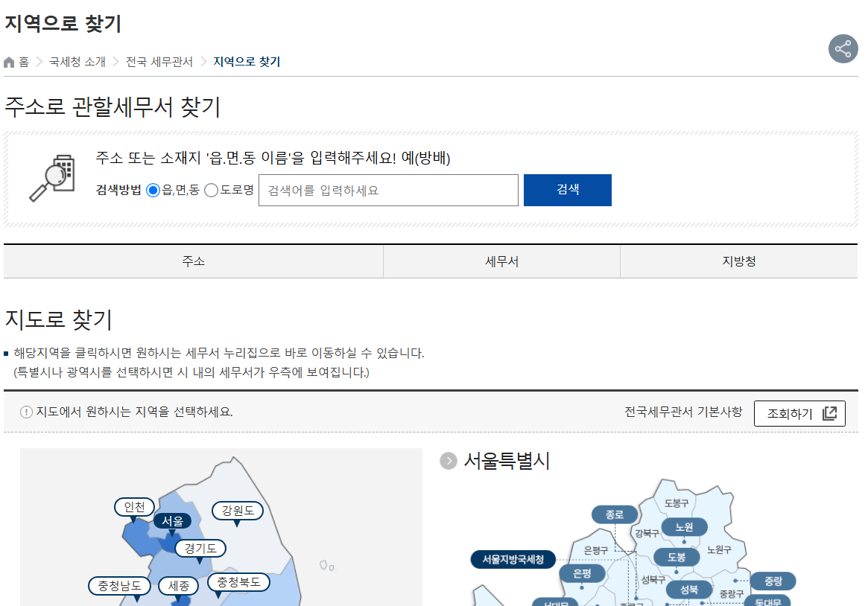Select 인천 region on the map
The width and height of the screenshot is (868, 606).
click(x=134, y=507)
